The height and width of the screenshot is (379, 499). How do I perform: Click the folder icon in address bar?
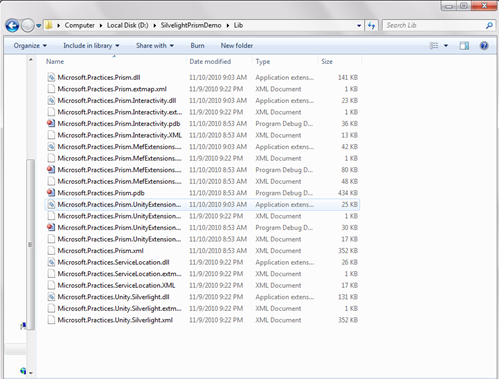pyautogui.click(x=49, y=25)
